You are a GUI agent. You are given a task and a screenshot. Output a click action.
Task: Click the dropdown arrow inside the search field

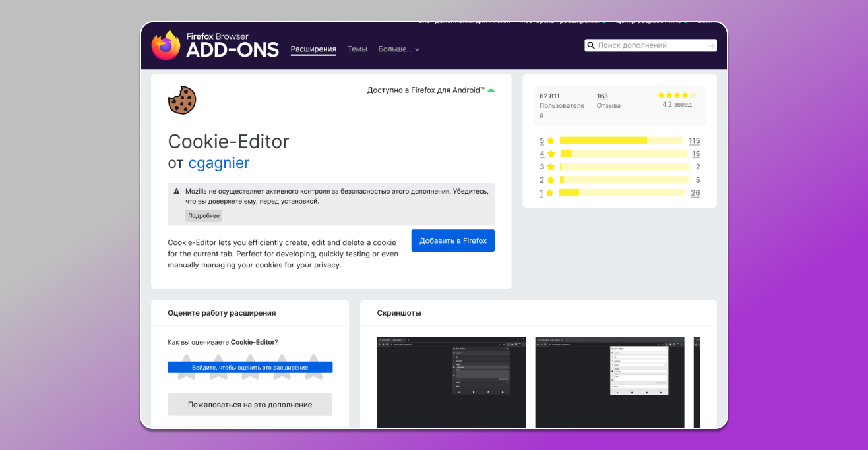(712, 45)
